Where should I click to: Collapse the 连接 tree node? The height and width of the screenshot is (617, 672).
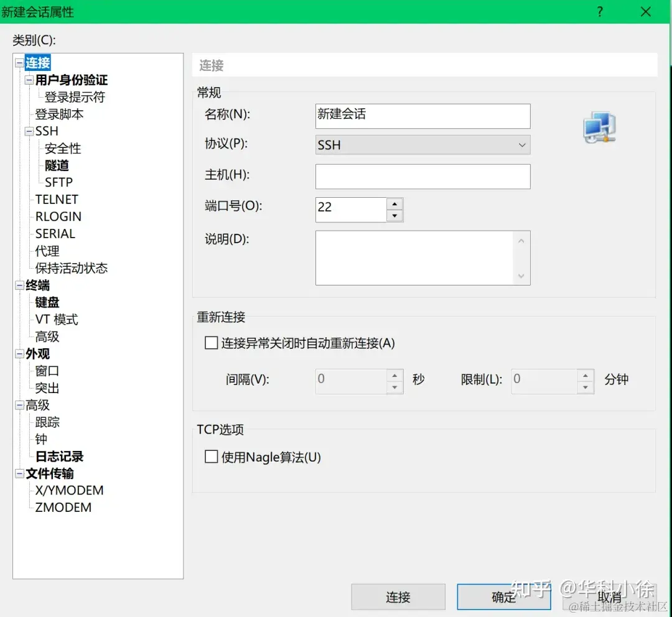click(x=19, y=63)
